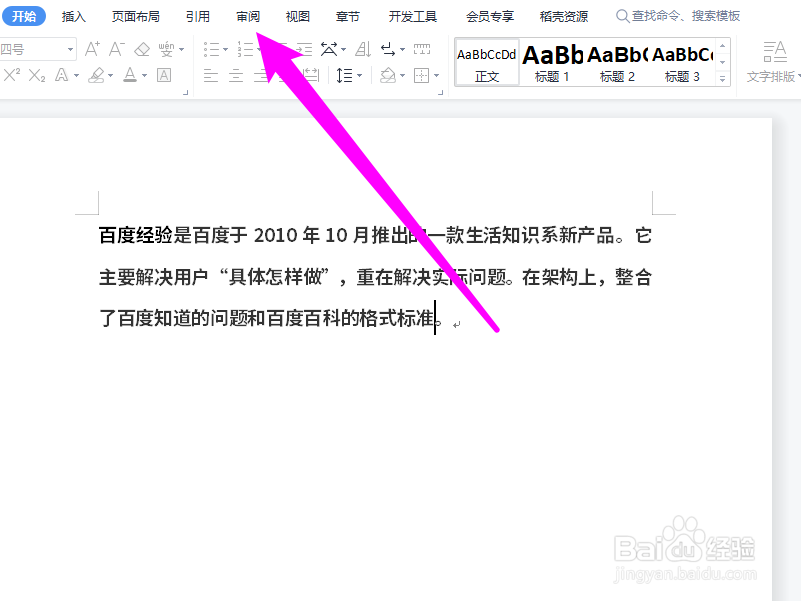This screenshot has height=601, width=801.
Task: Set line spacing icon
Action: [344, 76]
